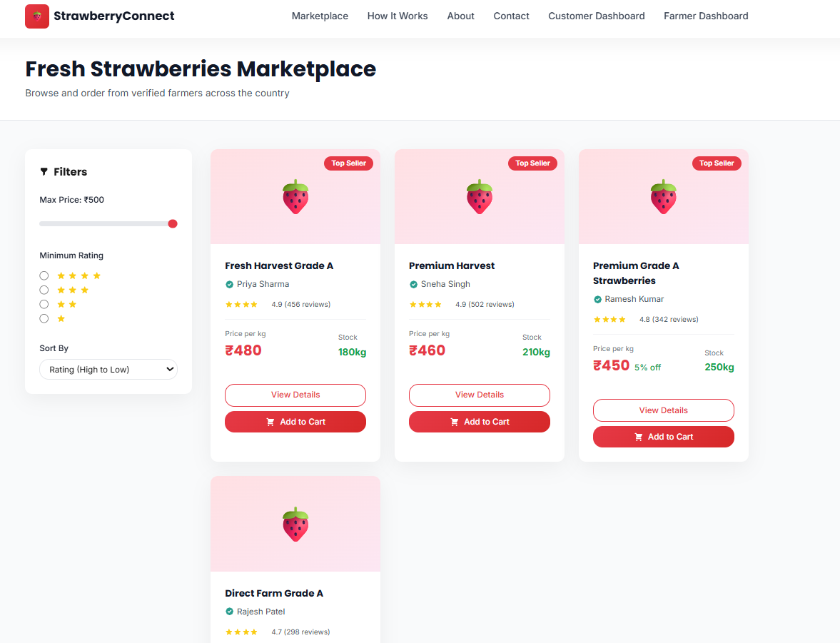Add Premium Grade A Strawberries to cart

click(x=664, y=437)
